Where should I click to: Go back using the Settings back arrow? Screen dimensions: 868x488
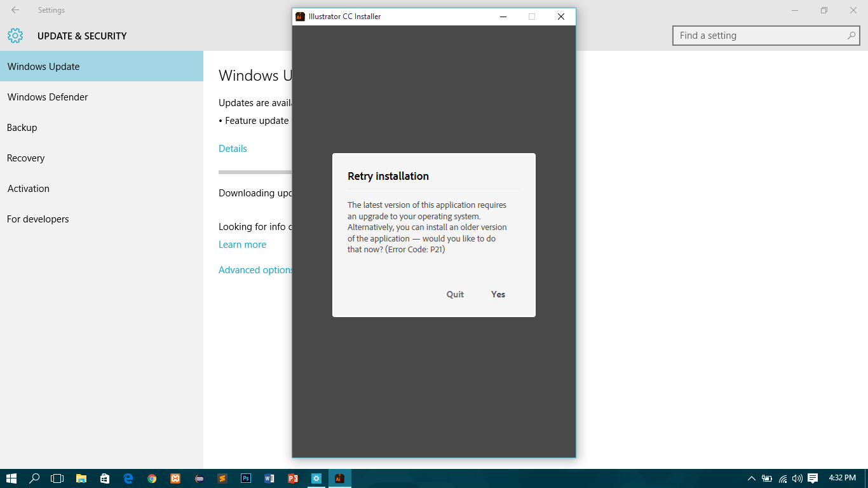15,10
